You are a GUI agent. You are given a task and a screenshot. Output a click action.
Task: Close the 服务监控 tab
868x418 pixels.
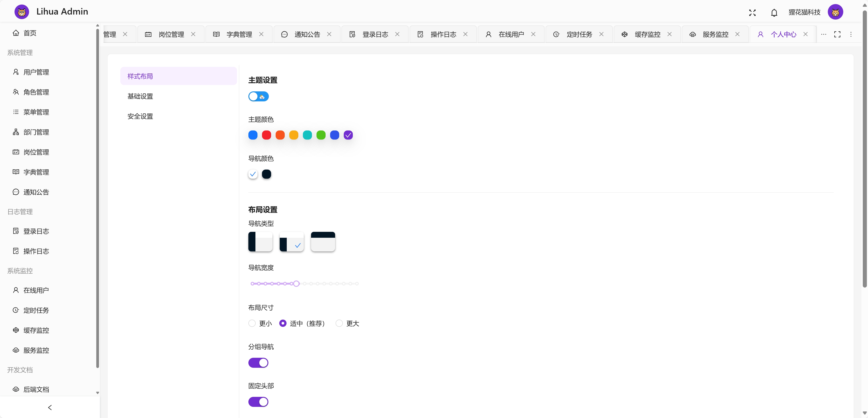coord(737,34)
